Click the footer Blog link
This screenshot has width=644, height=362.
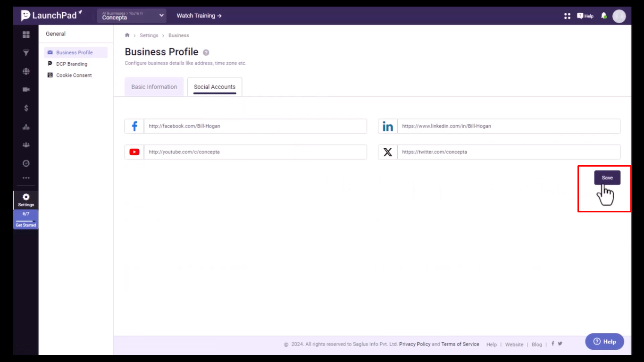[x=537, y=345]
